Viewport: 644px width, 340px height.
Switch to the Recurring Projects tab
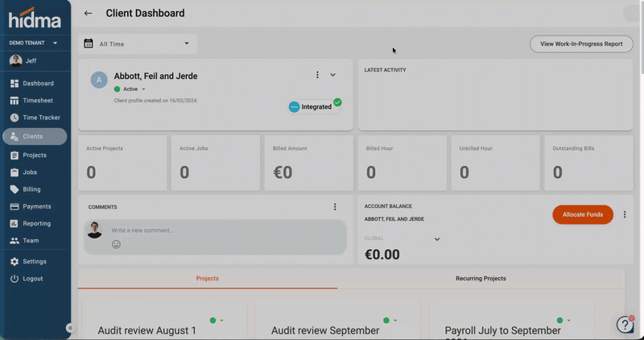point(481,278)
